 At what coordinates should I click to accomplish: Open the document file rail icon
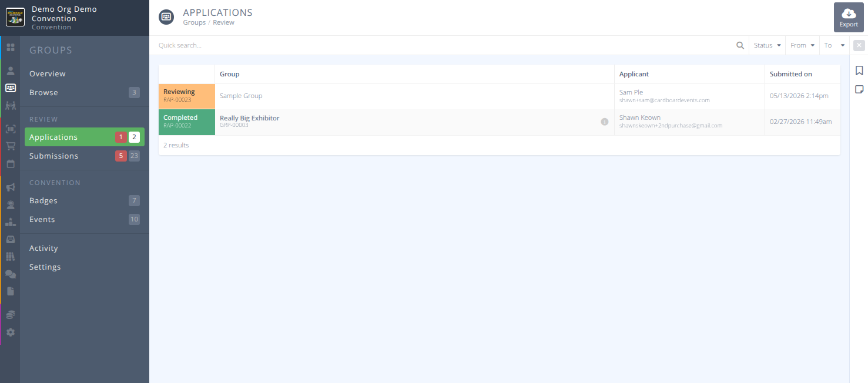10,291
